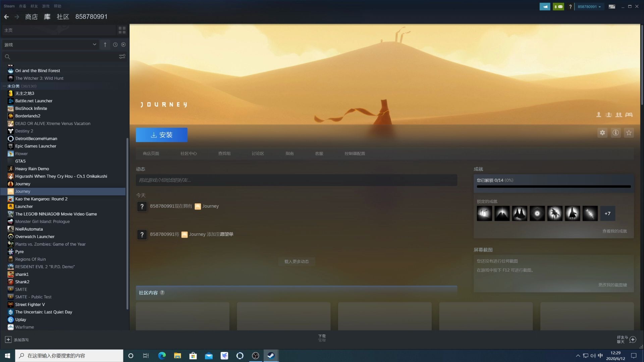Click the forward navigation arrow
Screen dimensions: 644x362
click(17, 17)
